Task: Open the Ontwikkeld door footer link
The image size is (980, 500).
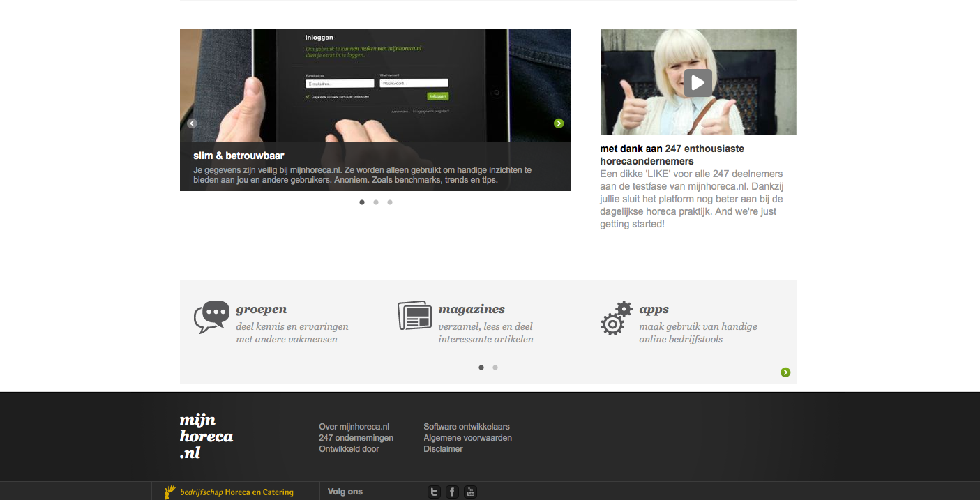Action: tap(349, 449)
